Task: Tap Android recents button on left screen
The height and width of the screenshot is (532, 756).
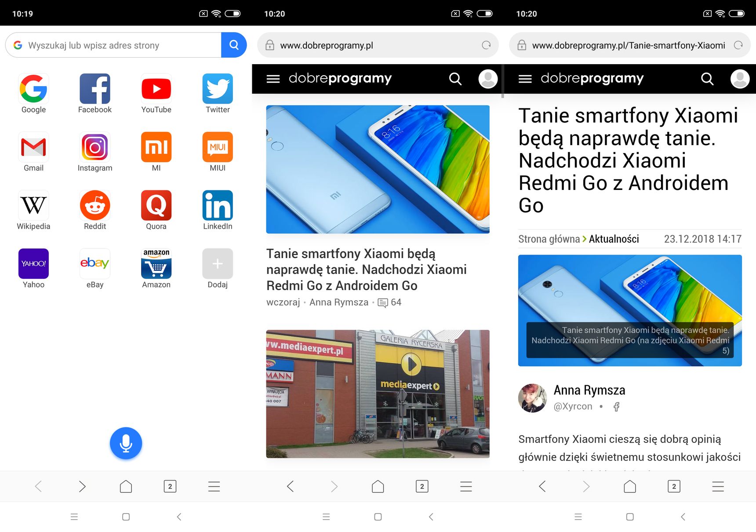Action: coord(74,517)
